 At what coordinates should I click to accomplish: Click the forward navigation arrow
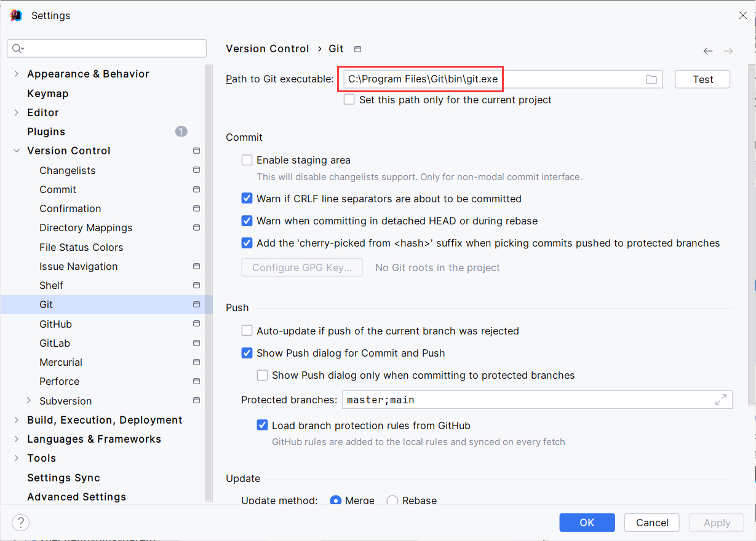tap(728, 51)
